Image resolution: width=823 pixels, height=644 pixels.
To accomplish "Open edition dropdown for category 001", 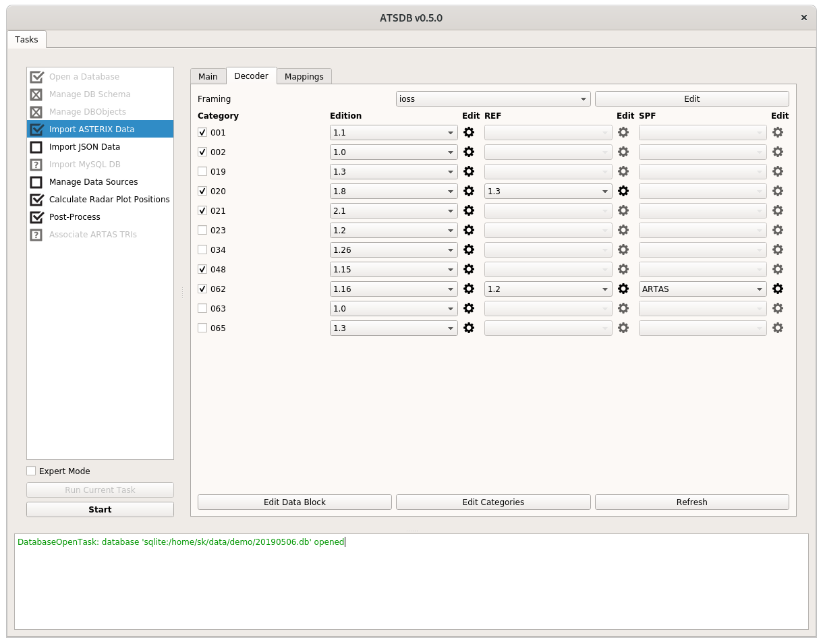I will coord(394,133).
